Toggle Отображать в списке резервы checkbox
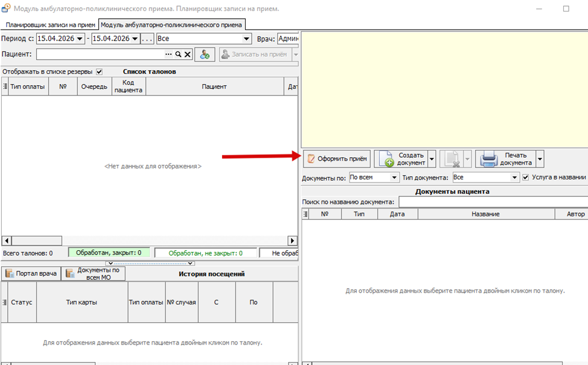 point(99,71)
